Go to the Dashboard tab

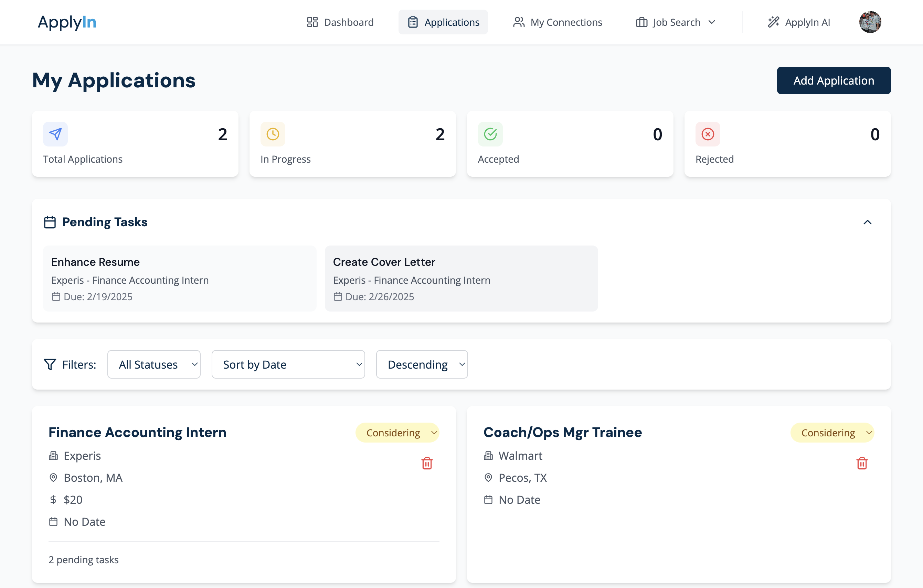340,22
